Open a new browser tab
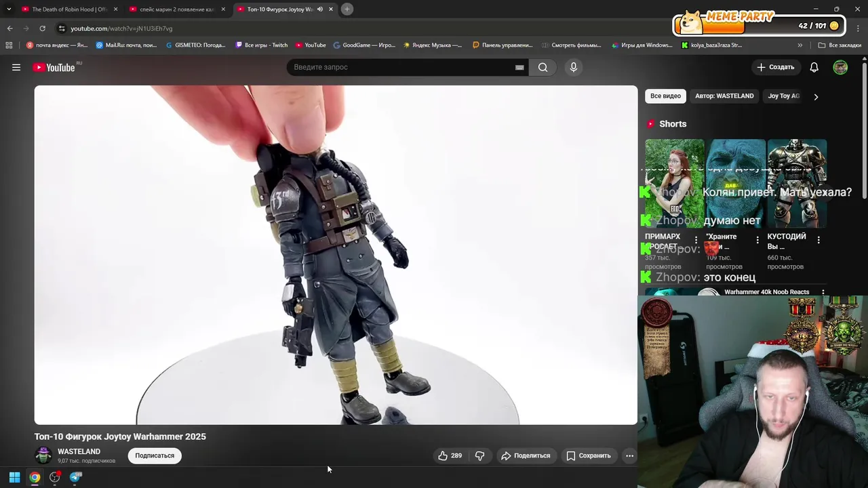The image size is (868, 488). tap(347, 9)
